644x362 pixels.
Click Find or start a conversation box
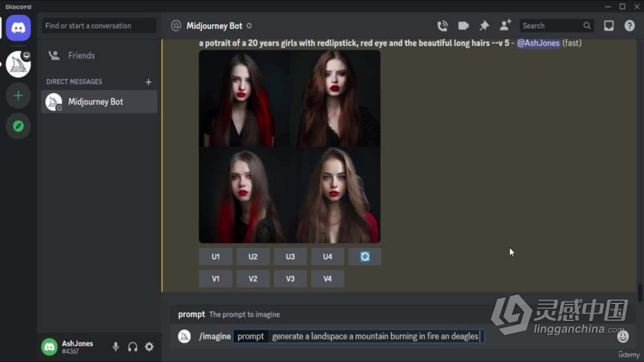pyautogui.click(x=99, y=26)
